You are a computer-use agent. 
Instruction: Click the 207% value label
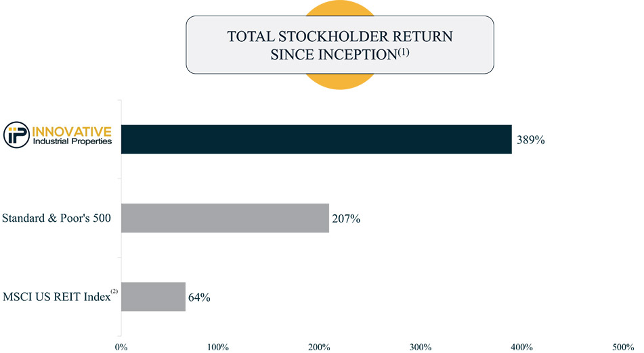(x=345, y=218)
